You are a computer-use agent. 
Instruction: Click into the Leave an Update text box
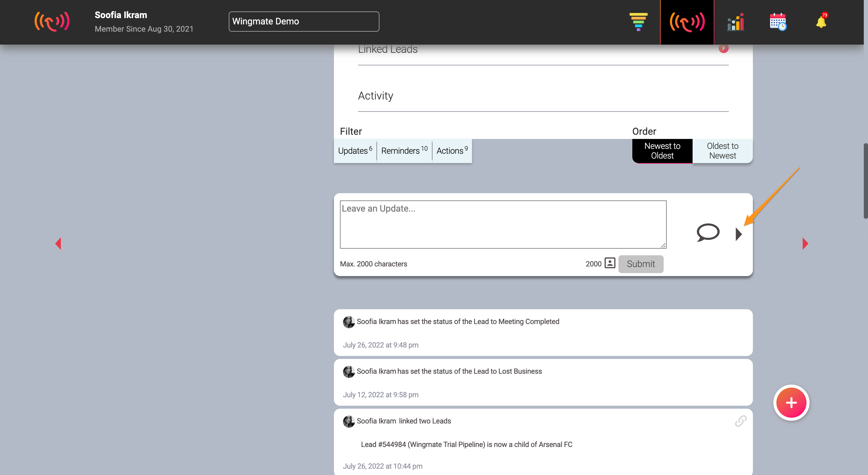(x=503, y=224)
